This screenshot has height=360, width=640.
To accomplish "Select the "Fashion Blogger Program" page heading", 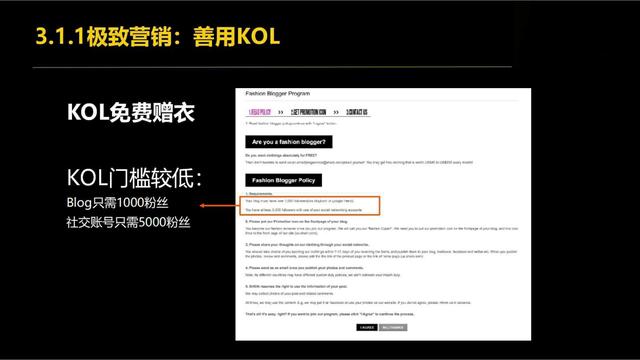I will [x=278, y=93].
